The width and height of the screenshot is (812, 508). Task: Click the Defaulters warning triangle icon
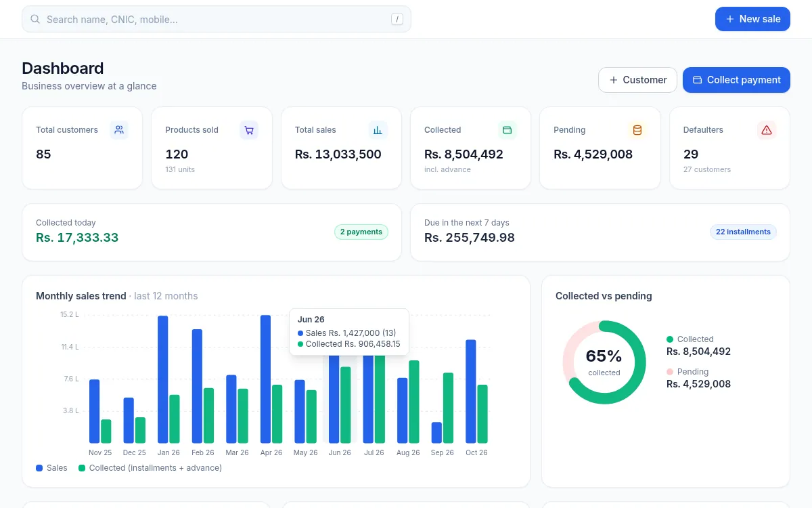click(767, 130)
